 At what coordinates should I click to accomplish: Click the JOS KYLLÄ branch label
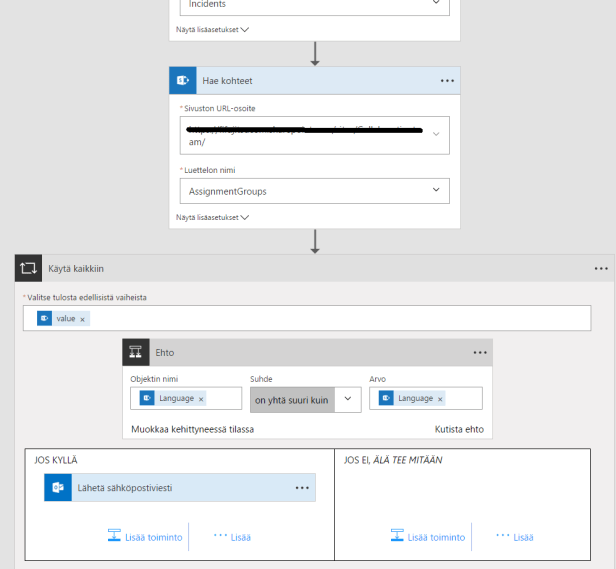tap(56, 460)
